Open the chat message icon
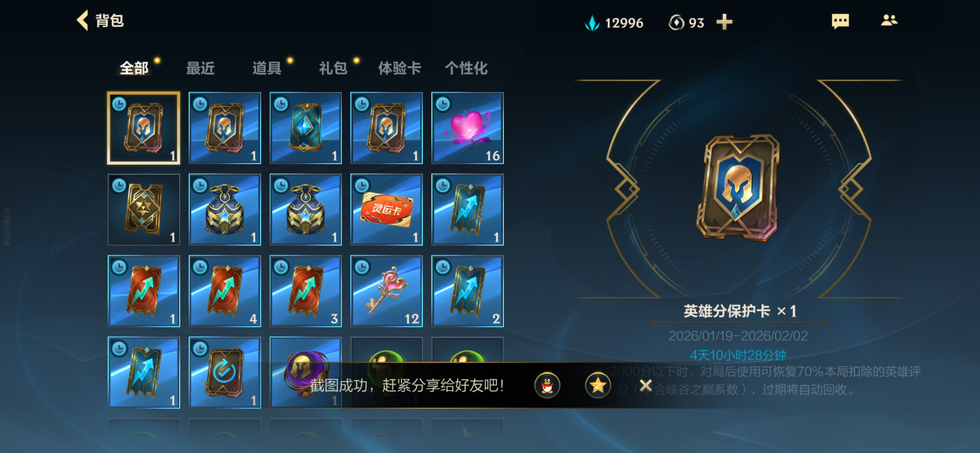The width and height of the screenshot is (980, 453). pos(840,21)
